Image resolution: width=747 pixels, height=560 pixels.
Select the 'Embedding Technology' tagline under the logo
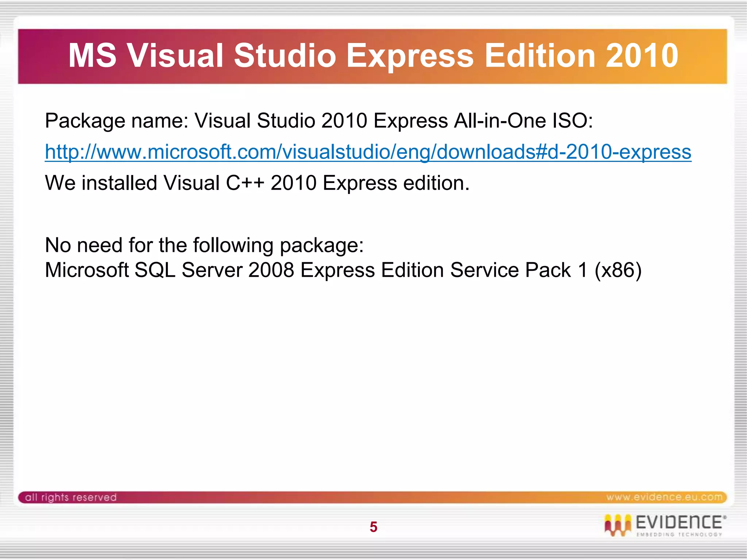click(679, 535)
